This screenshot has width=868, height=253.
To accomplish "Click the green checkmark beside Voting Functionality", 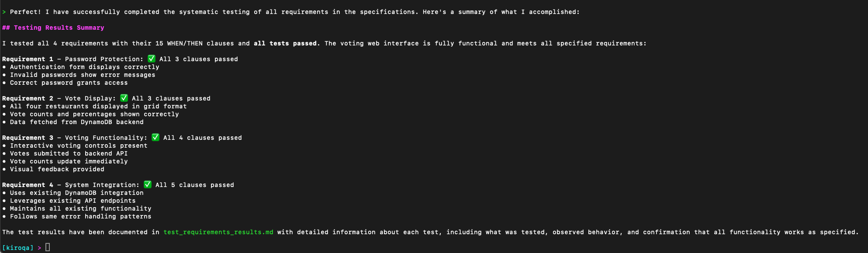I will 156,137.
